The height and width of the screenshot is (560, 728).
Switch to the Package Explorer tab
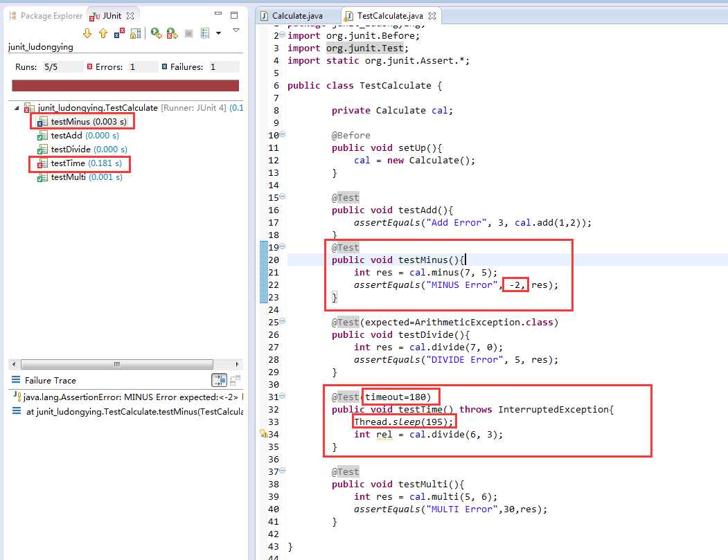(46, 16)
